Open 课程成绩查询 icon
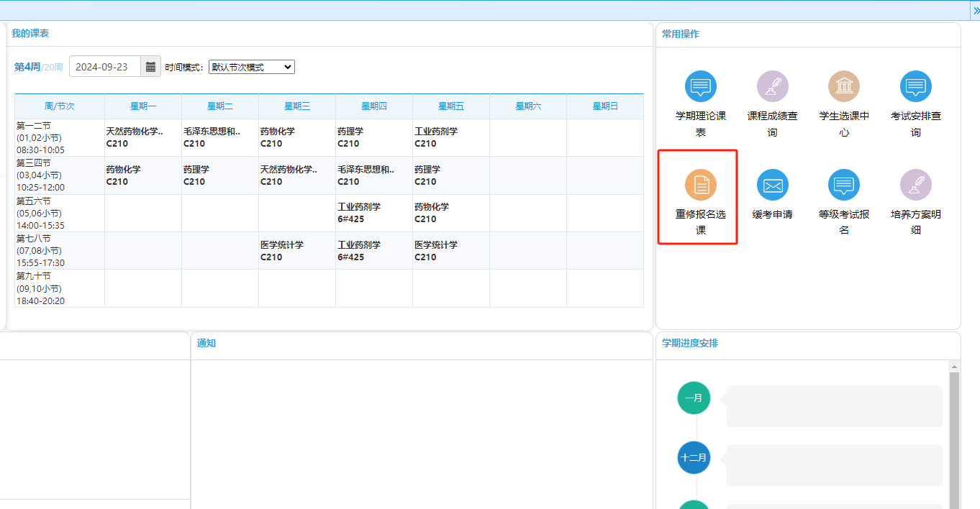 (x=772, y=87)
